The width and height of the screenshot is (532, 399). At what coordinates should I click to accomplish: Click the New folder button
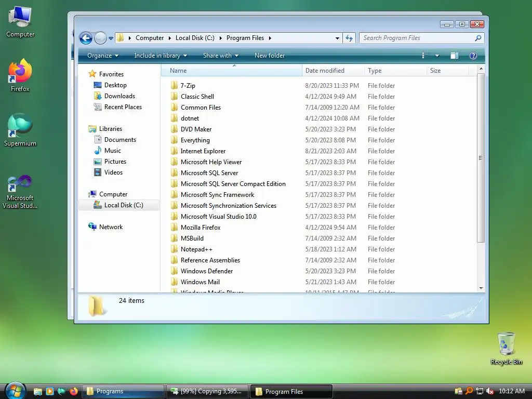[x=270, y=56]
